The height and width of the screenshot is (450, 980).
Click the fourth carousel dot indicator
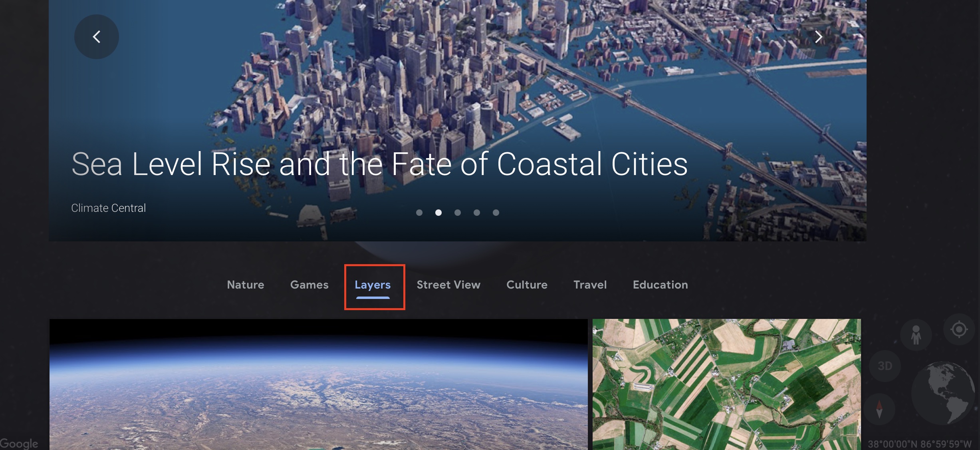pos(477,212)
